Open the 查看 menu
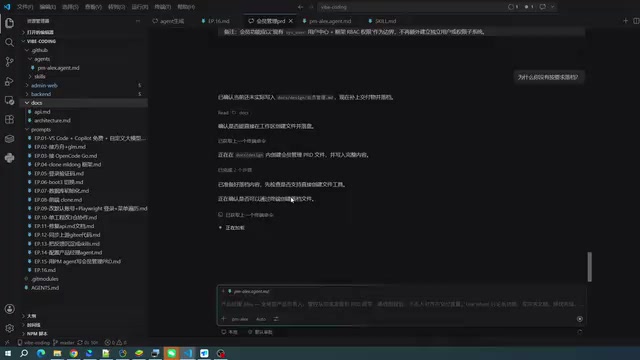The width and height of the screenshot is (640, 360). pyautogui.click(x=93, y=7)
